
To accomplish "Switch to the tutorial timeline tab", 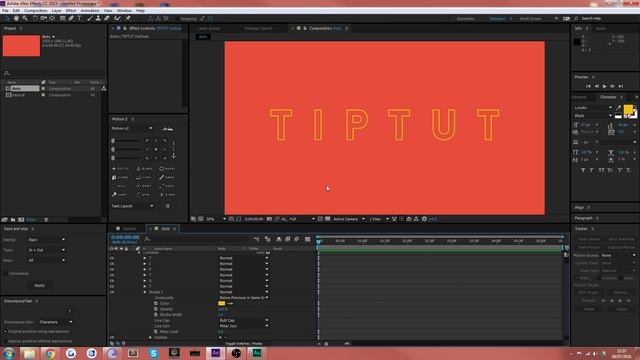I will 129,229.
